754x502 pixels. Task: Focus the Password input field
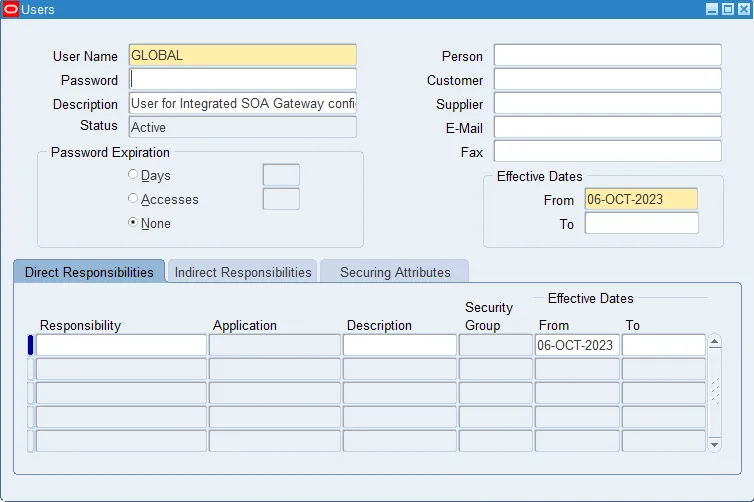[242, 79]
